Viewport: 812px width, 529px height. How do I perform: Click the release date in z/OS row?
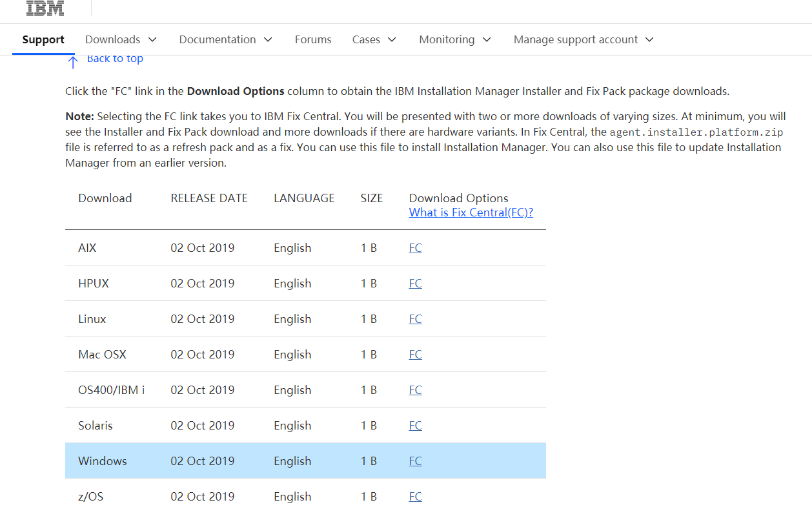point(203,497)
